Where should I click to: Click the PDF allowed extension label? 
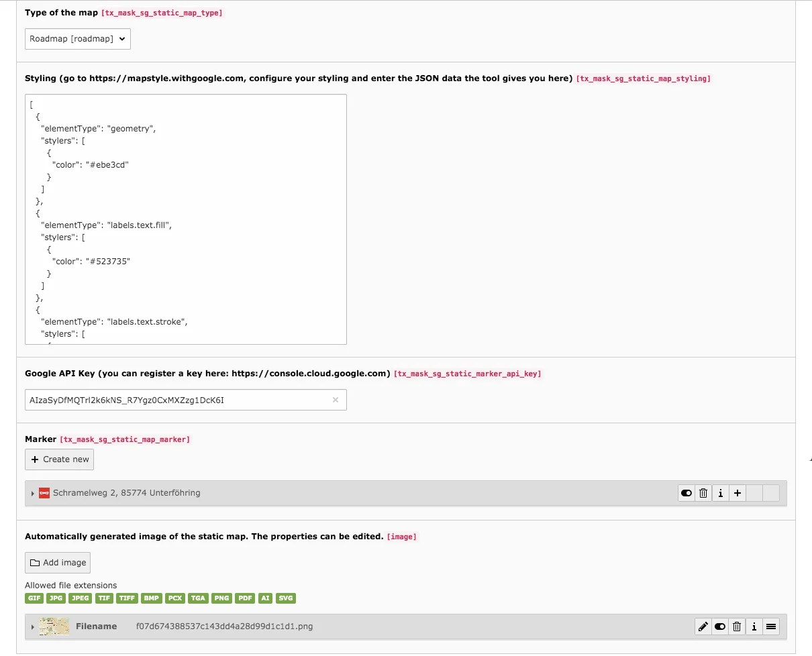(244, 598)
